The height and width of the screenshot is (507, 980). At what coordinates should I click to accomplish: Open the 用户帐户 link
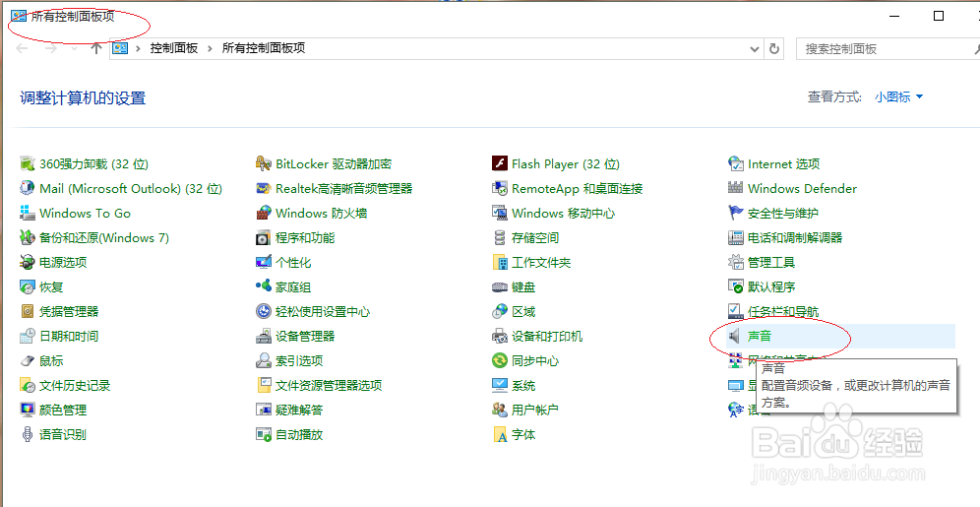click(535, 411)
